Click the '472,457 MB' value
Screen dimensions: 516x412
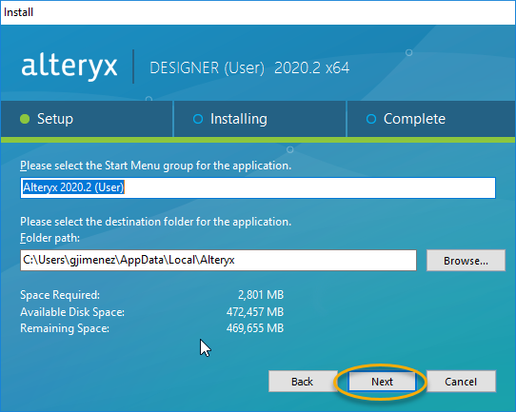point(255,312)
